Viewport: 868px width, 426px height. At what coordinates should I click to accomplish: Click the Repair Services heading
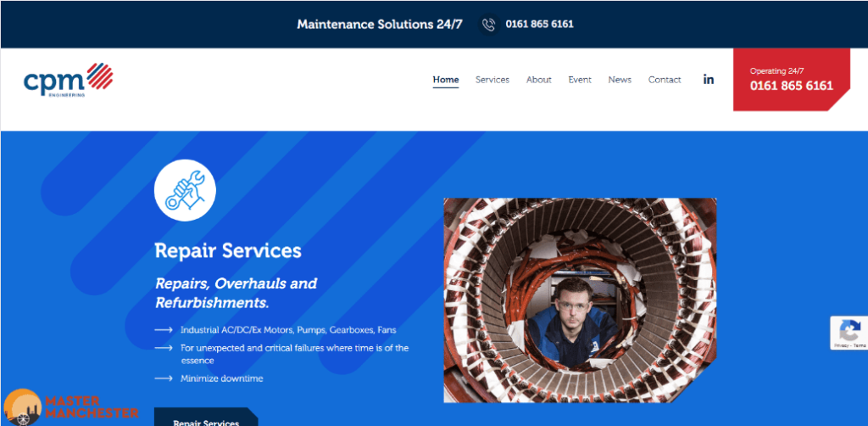point(228,250)
